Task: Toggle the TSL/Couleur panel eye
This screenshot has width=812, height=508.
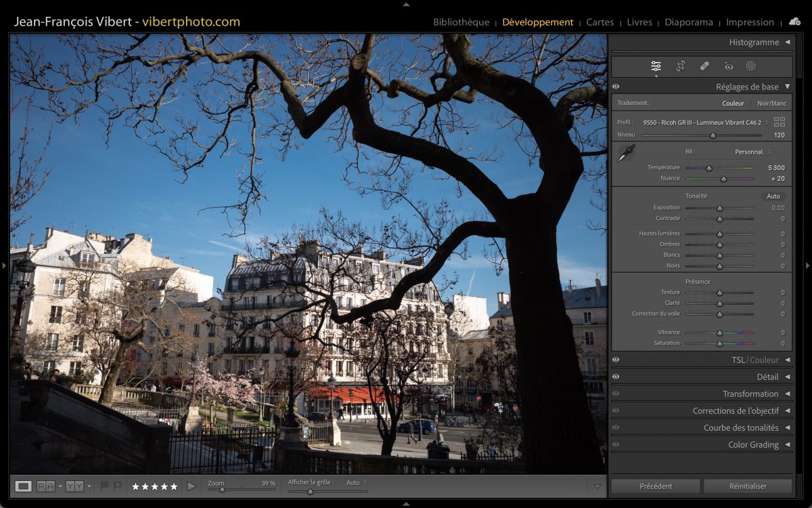Action: pos(616,360)
